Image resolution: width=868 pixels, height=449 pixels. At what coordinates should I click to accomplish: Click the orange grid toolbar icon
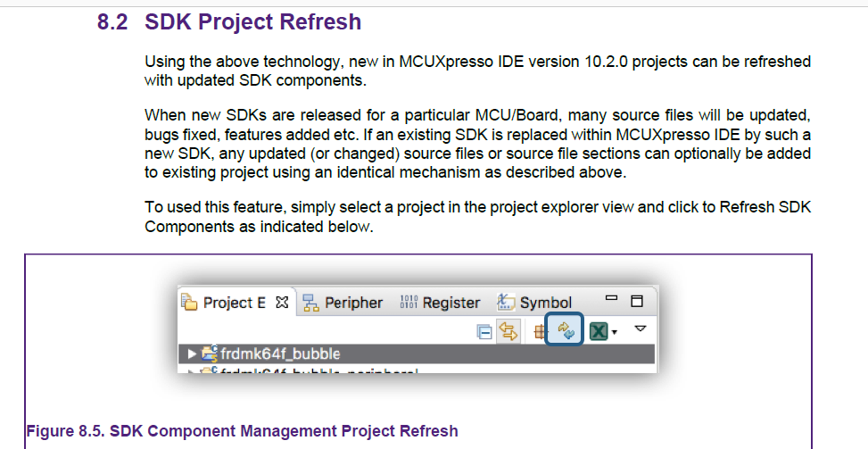(x=540, y=331)
